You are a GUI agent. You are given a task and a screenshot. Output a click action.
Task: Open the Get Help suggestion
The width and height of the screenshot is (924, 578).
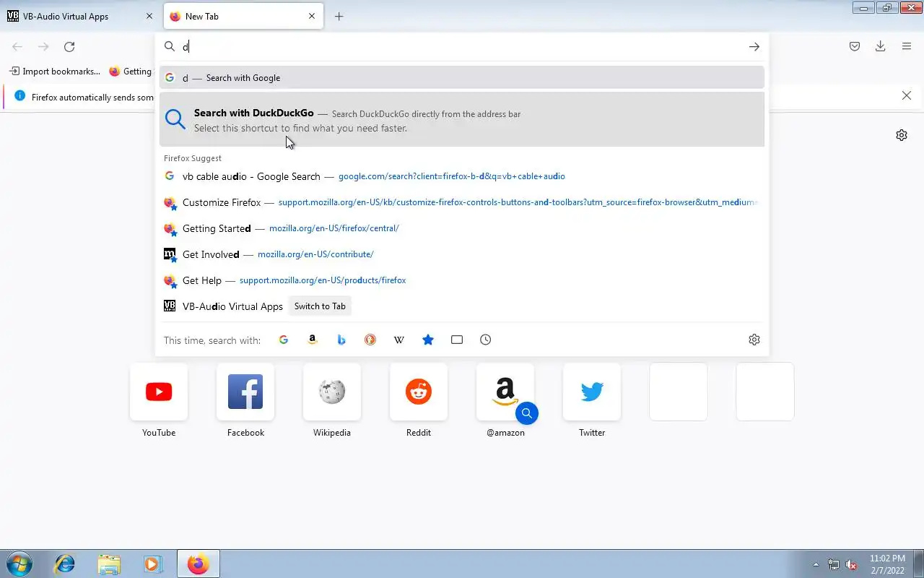pos(462,280)
